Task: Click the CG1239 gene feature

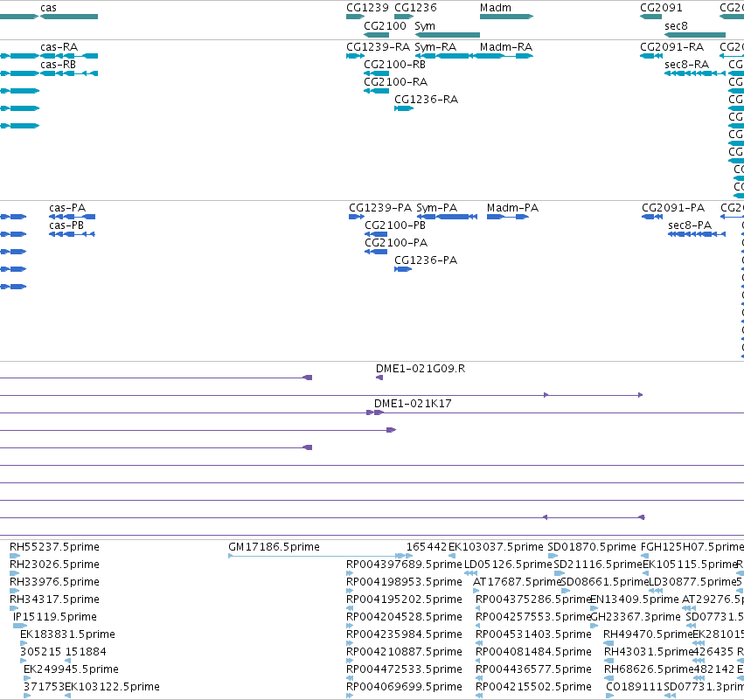Action: tap(356, 17)
